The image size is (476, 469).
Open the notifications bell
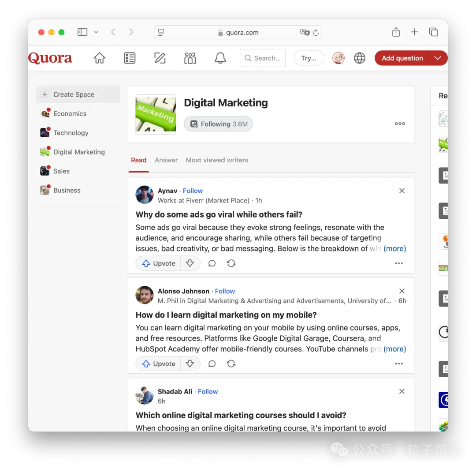coord(220,58)
